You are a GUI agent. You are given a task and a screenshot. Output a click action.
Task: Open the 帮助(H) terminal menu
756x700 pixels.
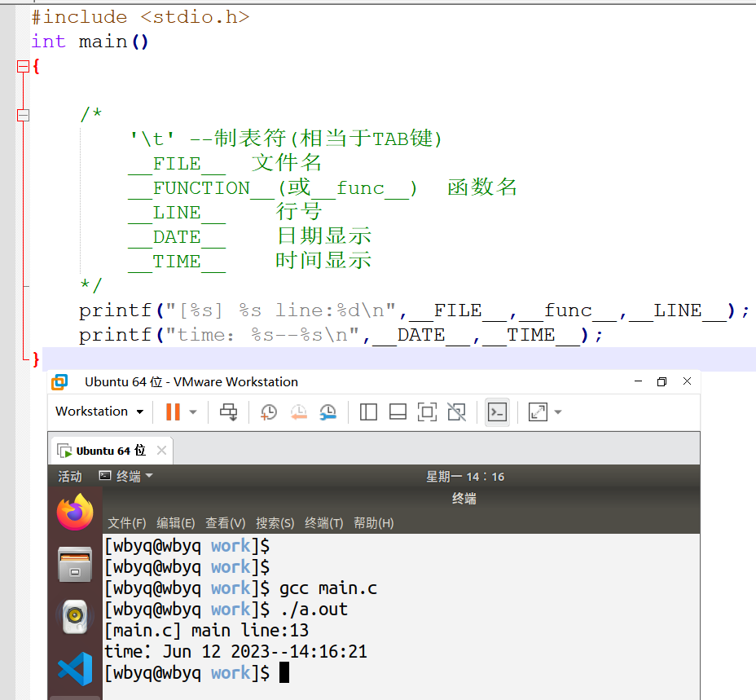374,523
